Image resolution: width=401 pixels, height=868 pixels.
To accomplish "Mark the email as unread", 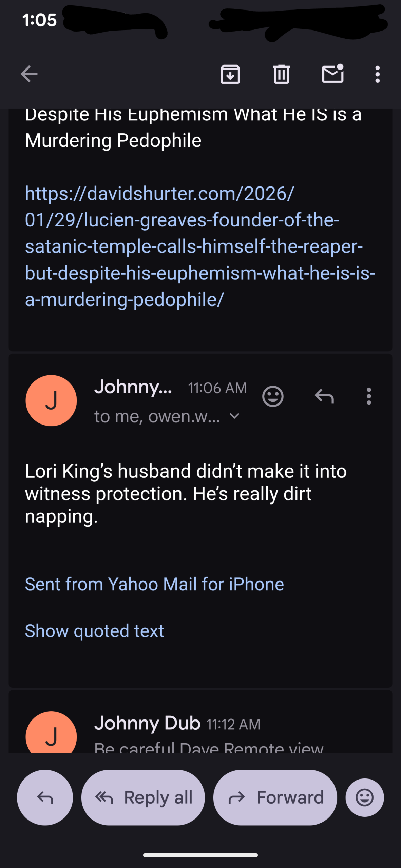I will pos(332,74).
